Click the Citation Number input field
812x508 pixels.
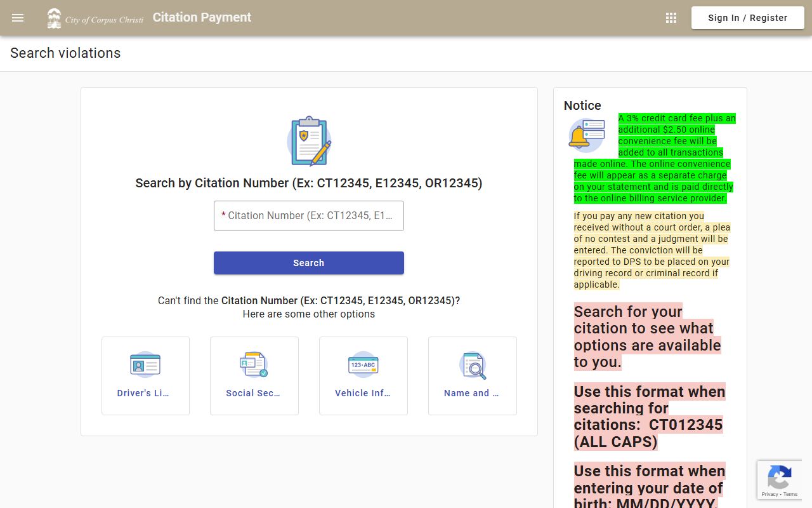tap(309, 216)
